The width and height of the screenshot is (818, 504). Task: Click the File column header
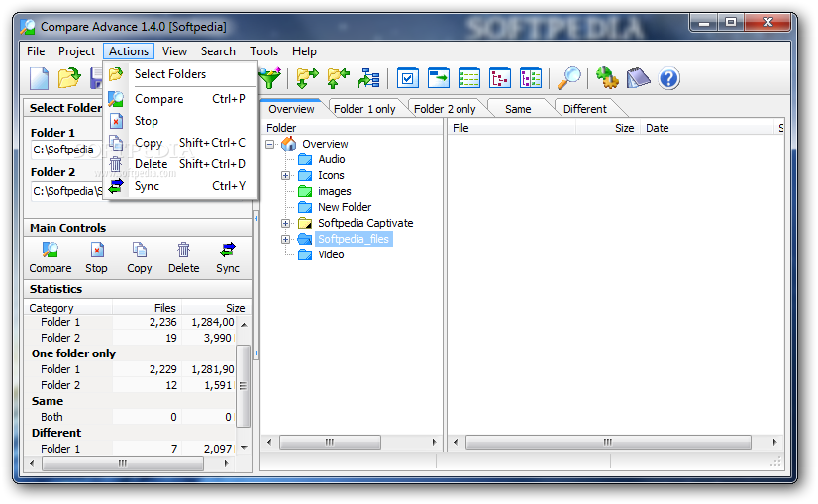(511, 128)
